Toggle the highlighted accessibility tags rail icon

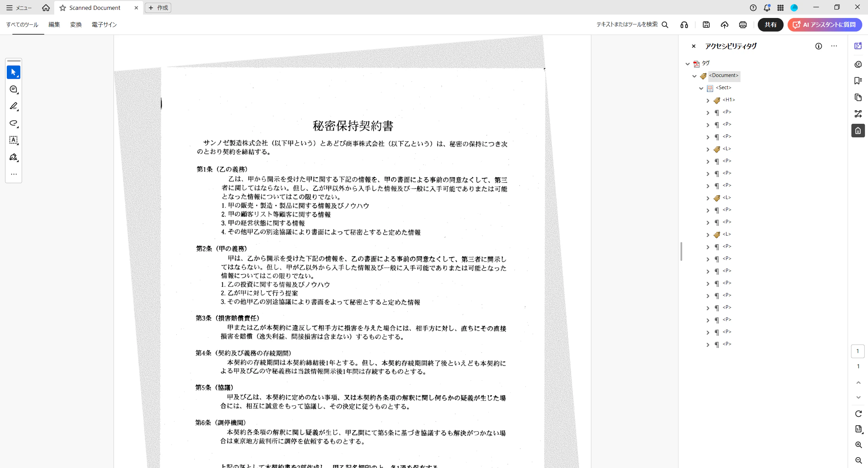(858, 131)
